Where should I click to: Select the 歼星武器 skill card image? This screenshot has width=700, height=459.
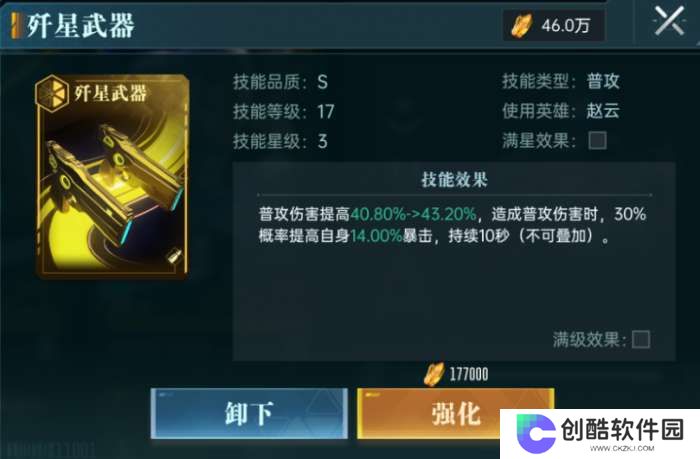(112, 177)
